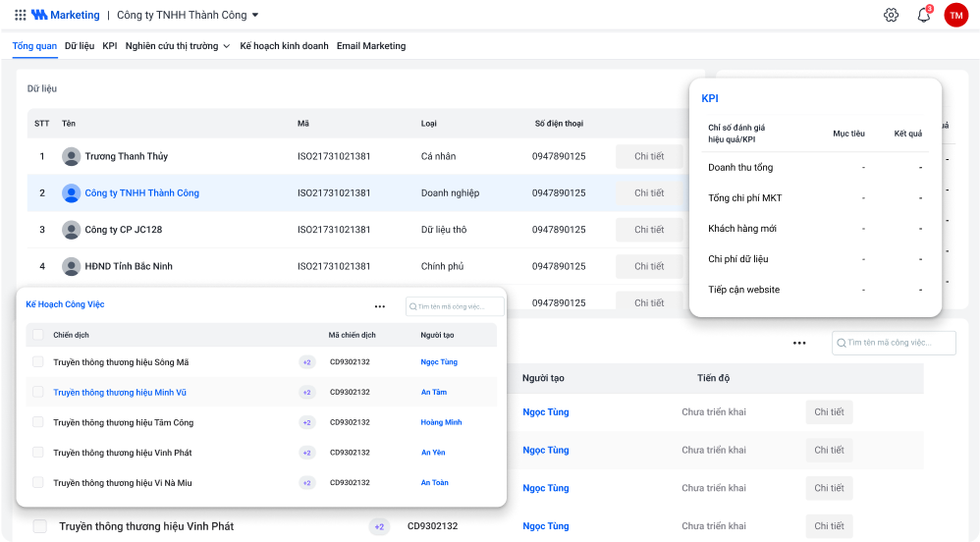Open creator link An Yên
This screenshot has height=542, width=980.
point(433,453)
